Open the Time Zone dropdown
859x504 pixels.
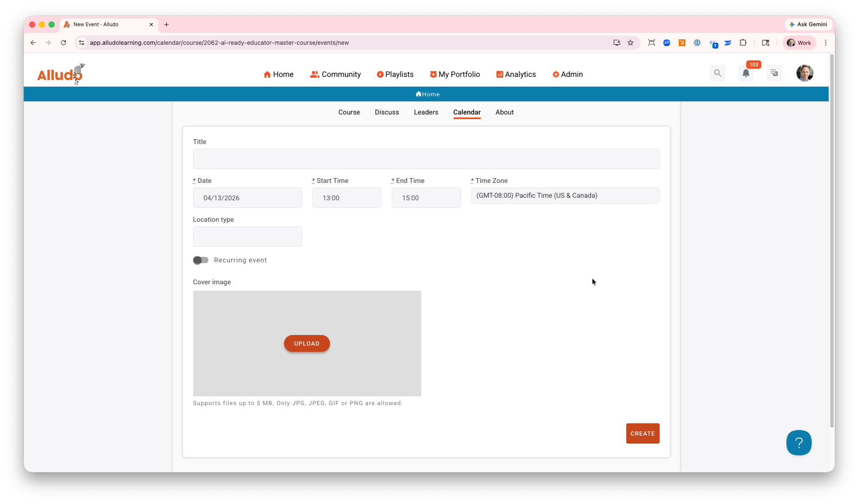(x=564, y=196)
